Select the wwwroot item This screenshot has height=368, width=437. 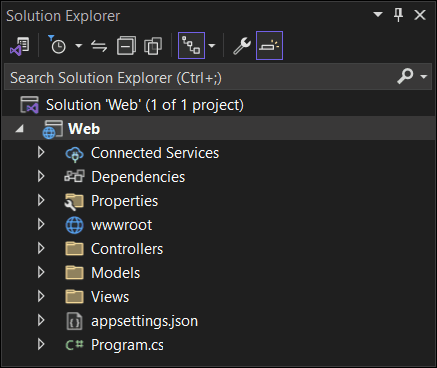121,225
